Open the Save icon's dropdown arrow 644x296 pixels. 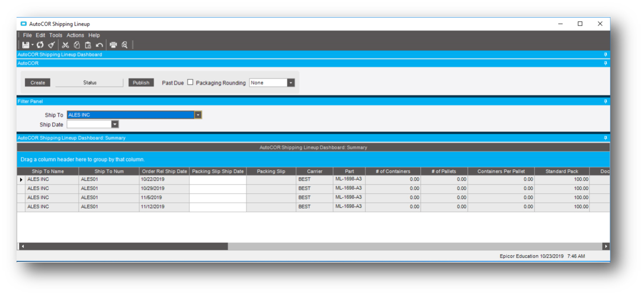32,45
